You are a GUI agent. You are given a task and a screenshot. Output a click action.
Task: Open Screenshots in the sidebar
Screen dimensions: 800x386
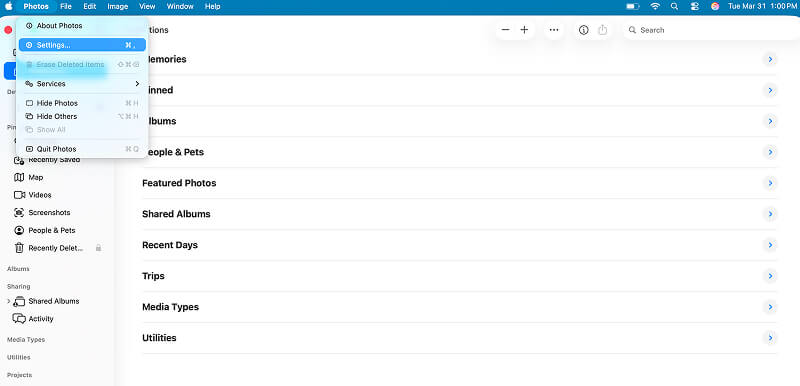pyautogui.click(x=49, y=213)
